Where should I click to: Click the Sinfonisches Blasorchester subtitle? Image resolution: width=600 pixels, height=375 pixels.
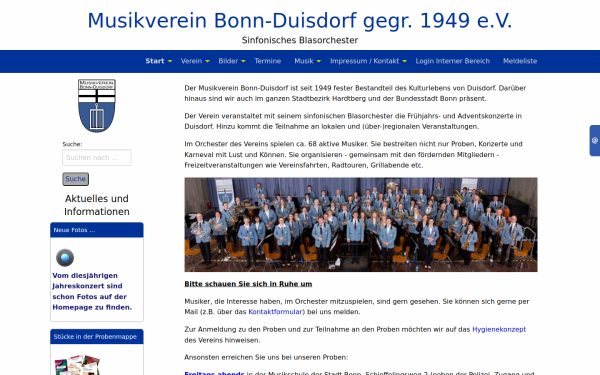tap(300, 40)
